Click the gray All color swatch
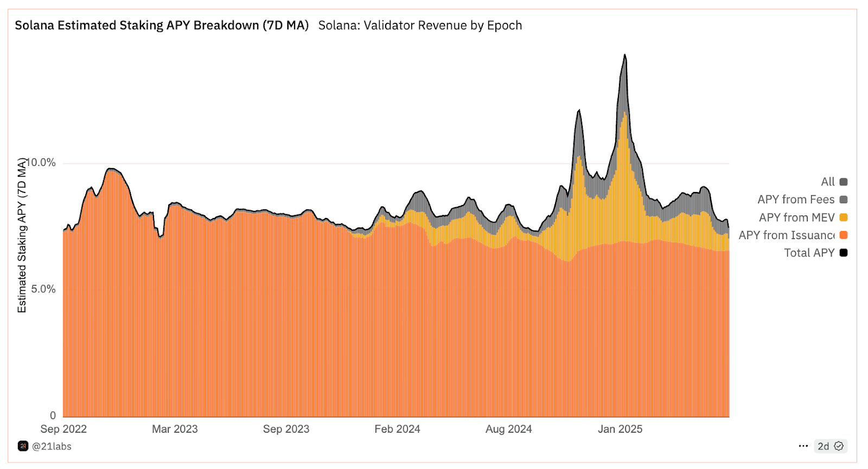The width and height of the screenshot is (868, 469). tap(844, 182)
